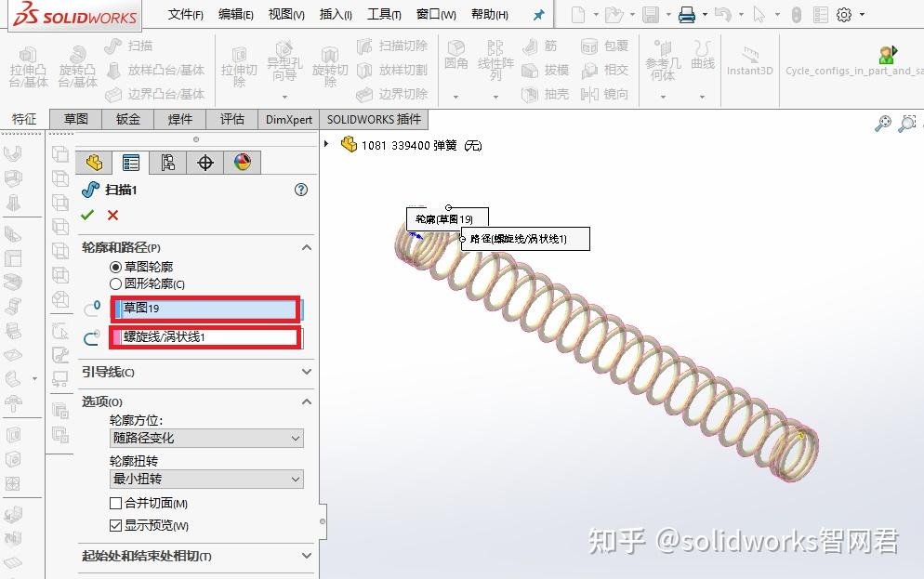The height and width of the screenshot is (579, 924).
Task: Open the 插入 menu
Action: click(335, 15)
